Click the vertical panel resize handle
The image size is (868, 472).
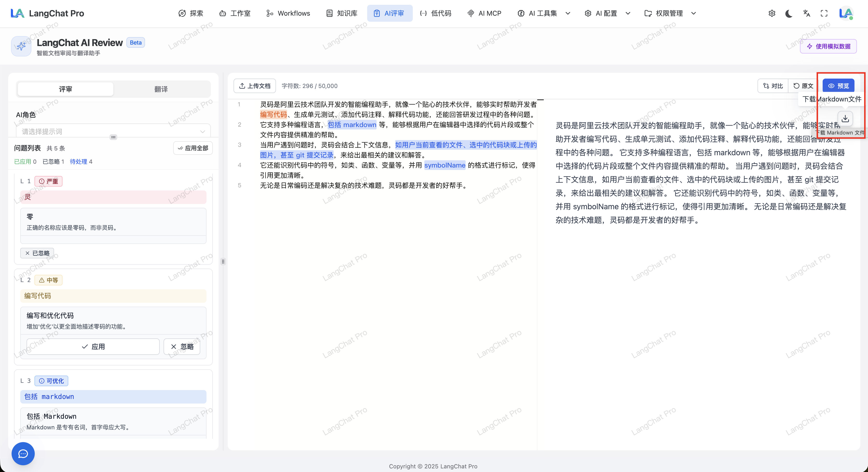[223, 261]
